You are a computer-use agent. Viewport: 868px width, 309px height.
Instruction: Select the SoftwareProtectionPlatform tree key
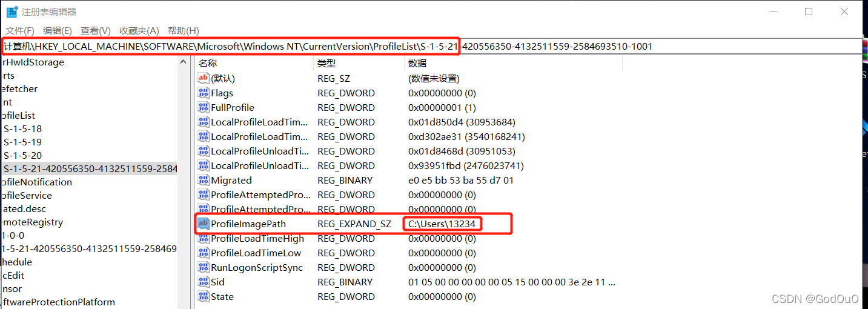click(58, 302)
